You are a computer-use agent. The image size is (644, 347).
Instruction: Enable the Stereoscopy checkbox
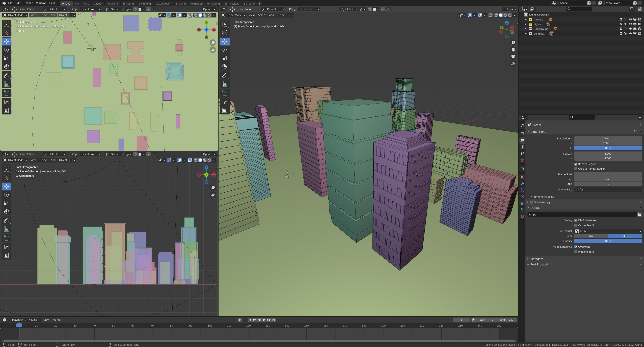(532, 202)
